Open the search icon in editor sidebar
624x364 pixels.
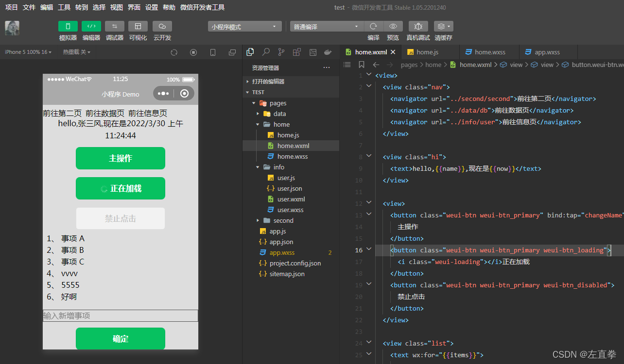coord(266,52)
